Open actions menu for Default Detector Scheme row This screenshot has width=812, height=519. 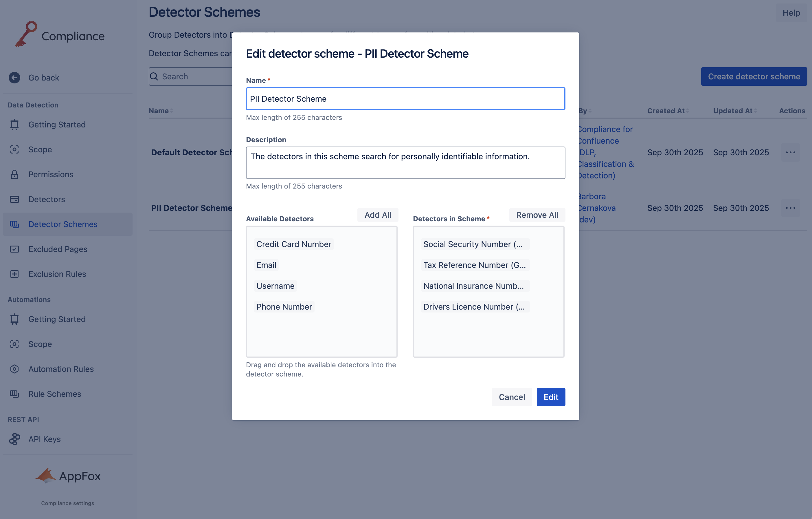[x=790, y=153]
